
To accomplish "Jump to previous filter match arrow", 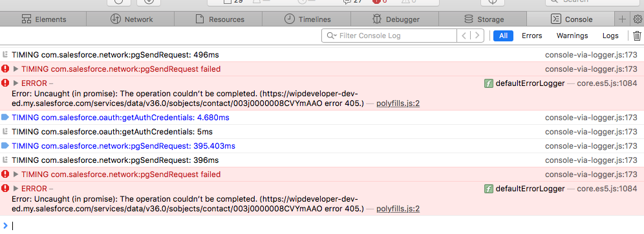I will point(464,36).
